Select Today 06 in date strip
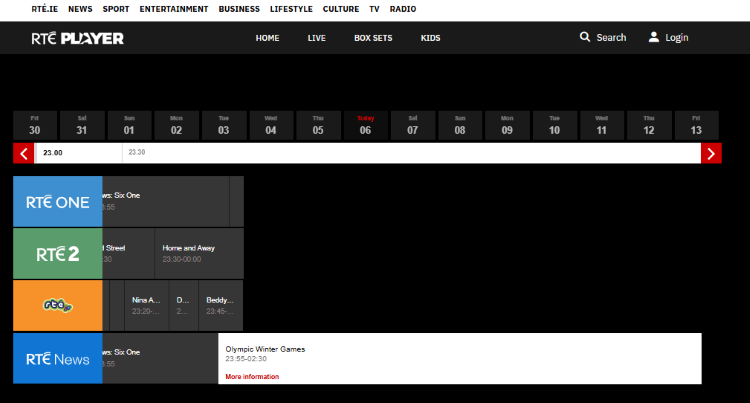750x403 pixels. (x=365, y=125)
